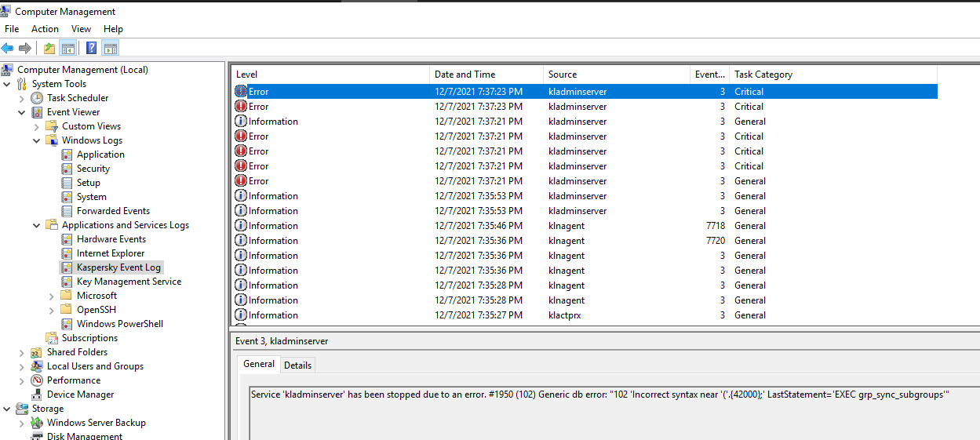Switch to the Details tab

tap(297, 365)
